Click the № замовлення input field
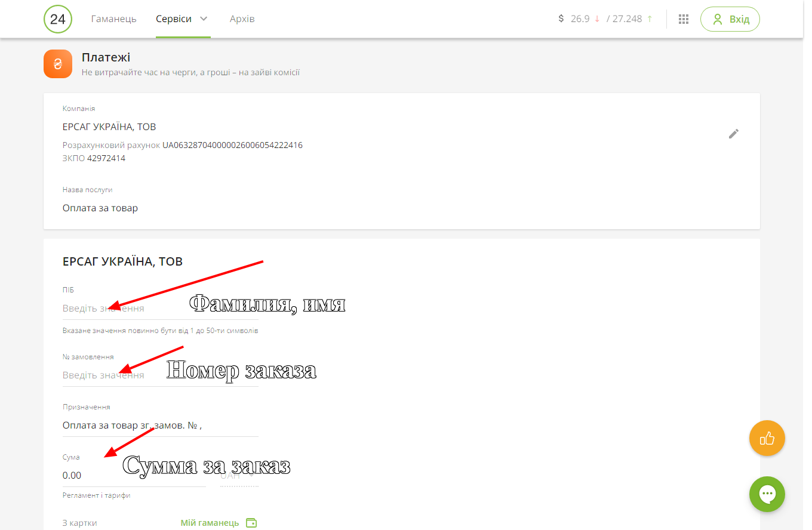 coord(161,375)
